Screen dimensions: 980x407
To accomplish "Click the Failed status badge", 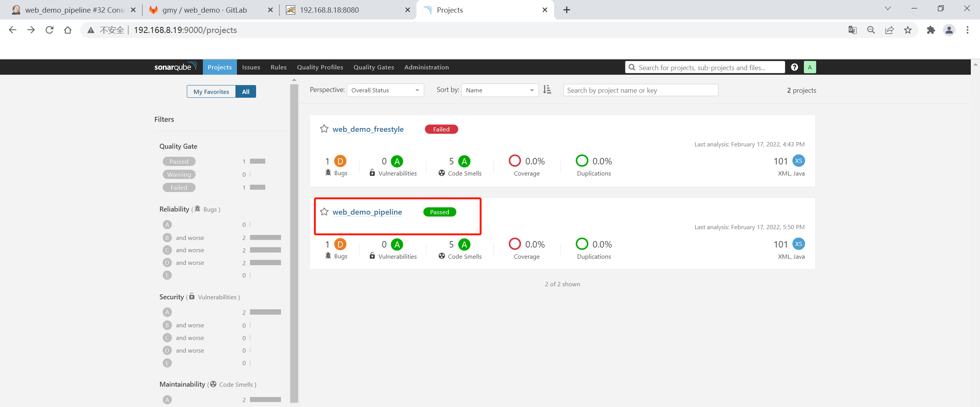I will pyautogui.click(x=441, y=129).
